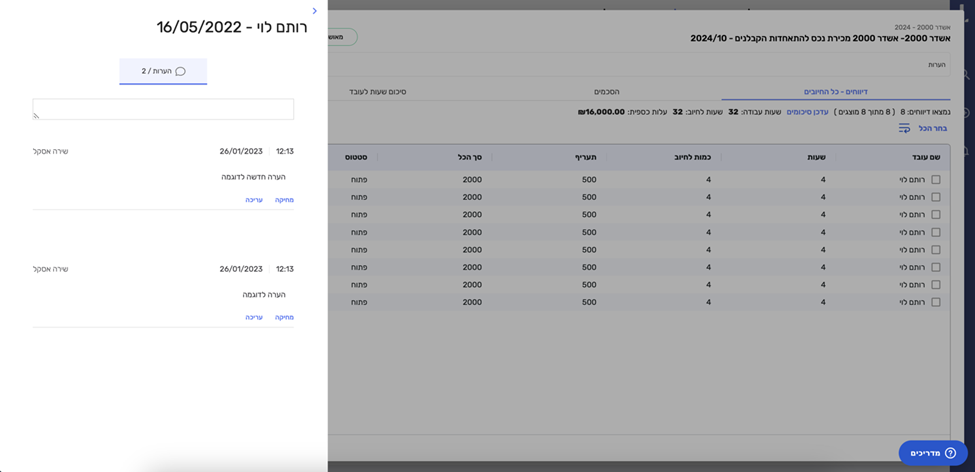Click עריכה on the הערה לדוגמה comment

[x=254, y=317]
